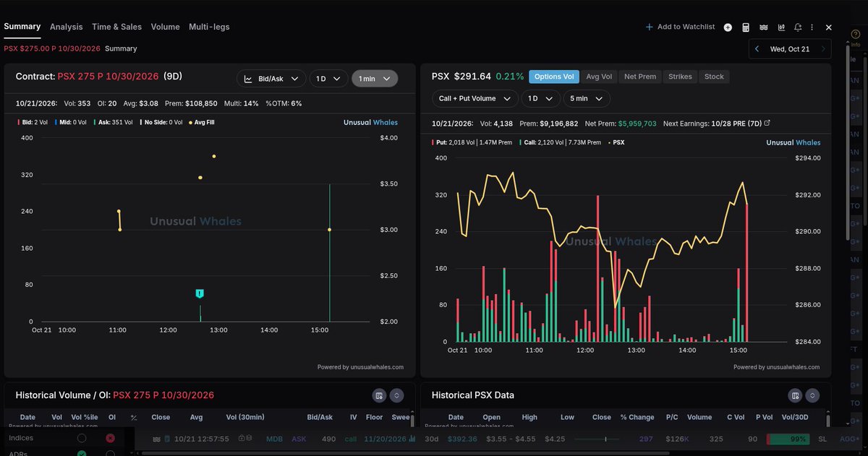This screenshot has width=868, height=456.
Task: Click the PSX $275.00 P 10/30/2026 breadcrumb
Action: 51,48
